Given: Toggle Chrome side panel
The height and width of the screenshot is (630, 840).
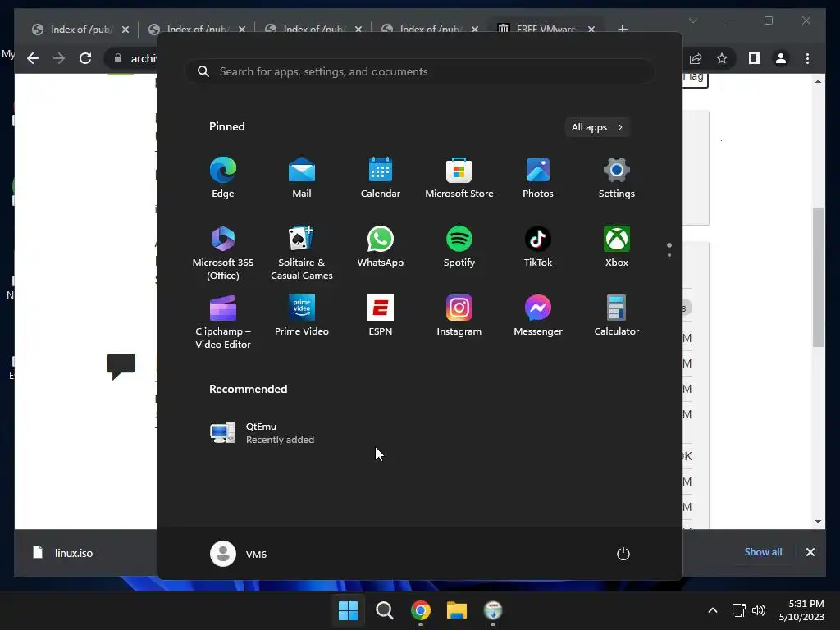Looking at the screenshot, I should click(x=755, y=58).
